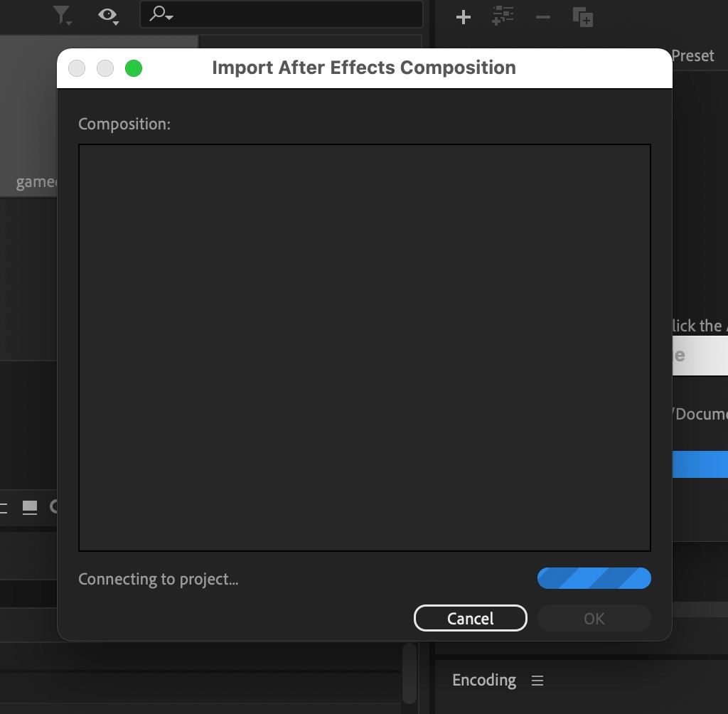This screenshot has width=728, height=714.
Task: Duplicate the queue item icon
Action: click(x=583, y=17)
